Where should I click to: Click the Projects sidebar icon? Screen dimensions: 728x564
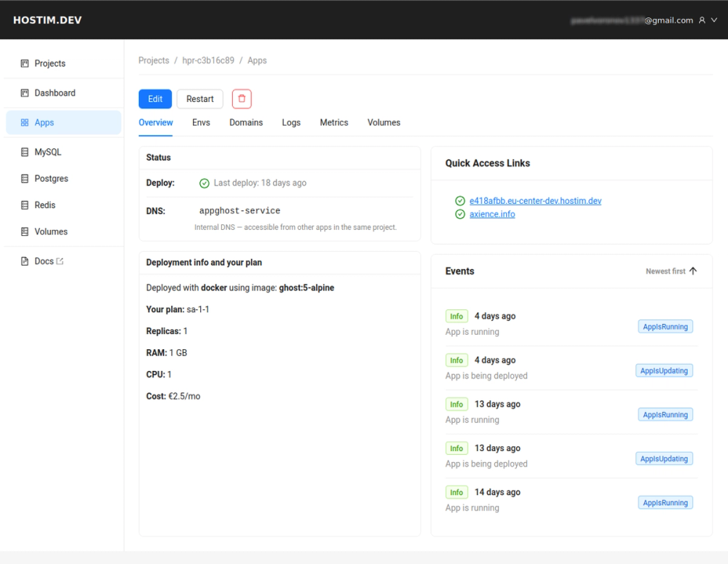pyautogui.click(x=24, y=63)
